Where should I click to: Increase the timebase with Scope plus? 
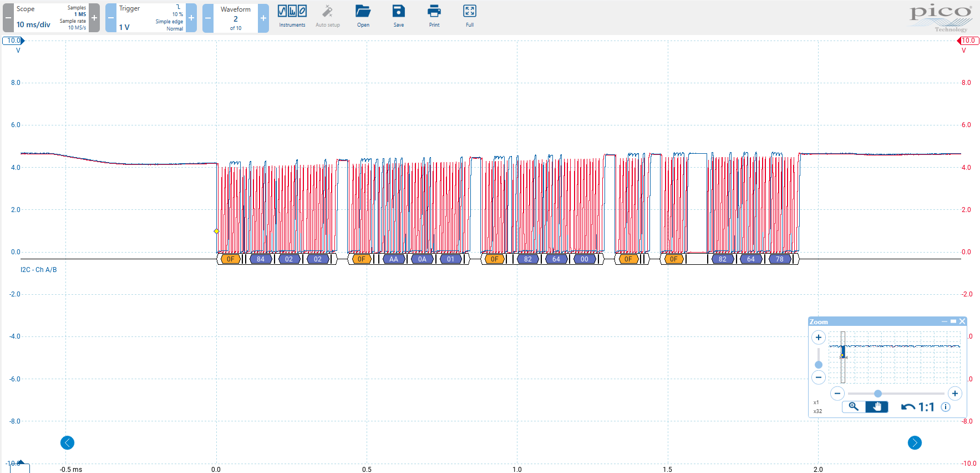(x=94, y=18)
